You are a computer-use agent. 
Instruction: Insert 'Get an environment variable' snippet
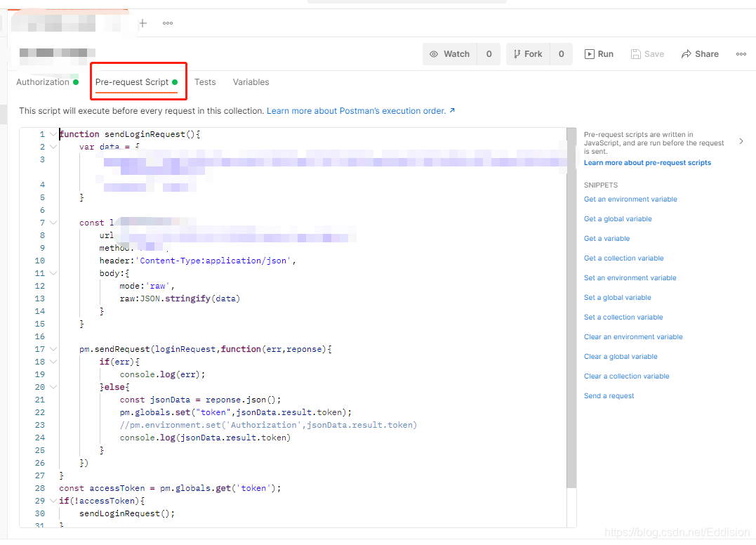coord(630,199)
